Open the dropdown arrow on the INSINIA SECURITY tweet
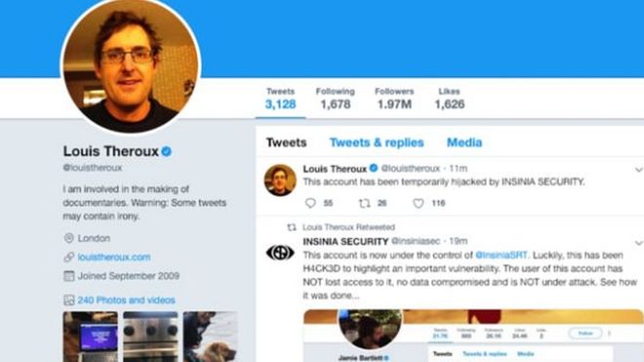Image resolution: width=644 pixels, height=362 pixels. 638,243
